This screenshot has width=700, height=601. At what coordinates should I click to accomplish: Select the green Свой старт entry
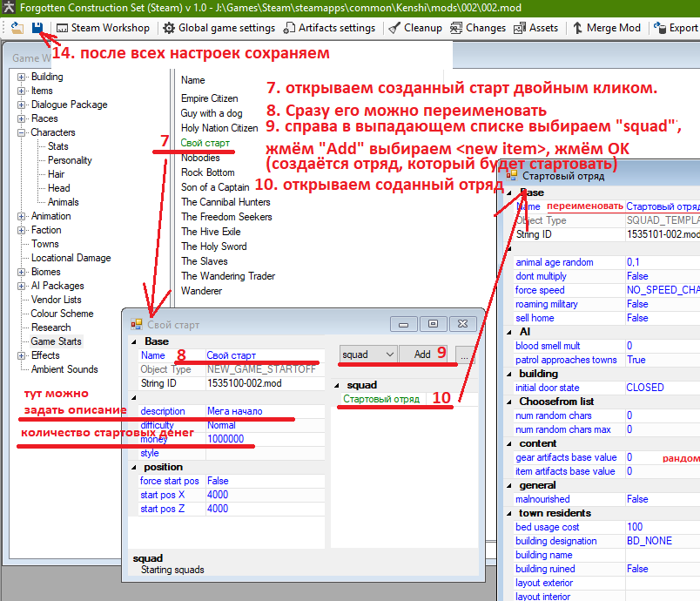click(x=205, y=143)
